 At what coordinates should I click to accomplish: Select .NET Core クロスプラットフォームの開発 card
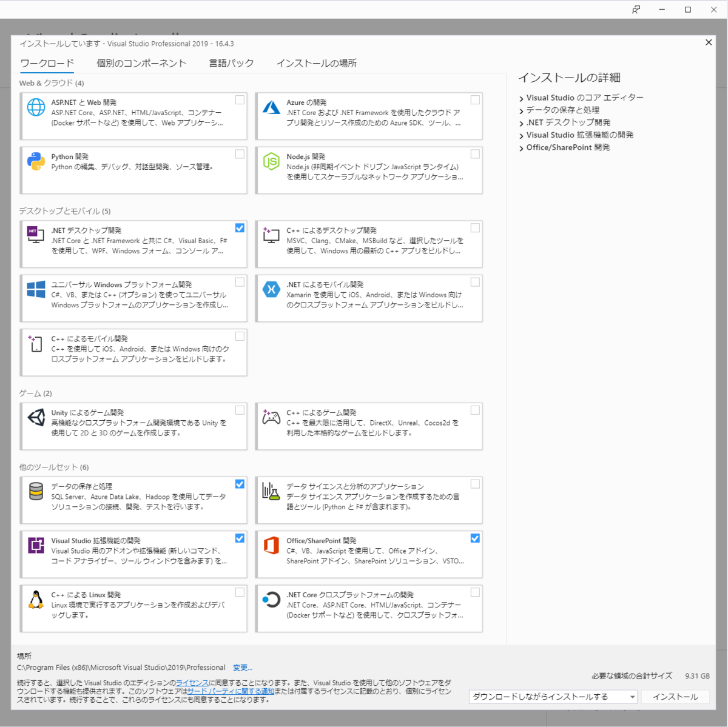click(x=369, y=608)
